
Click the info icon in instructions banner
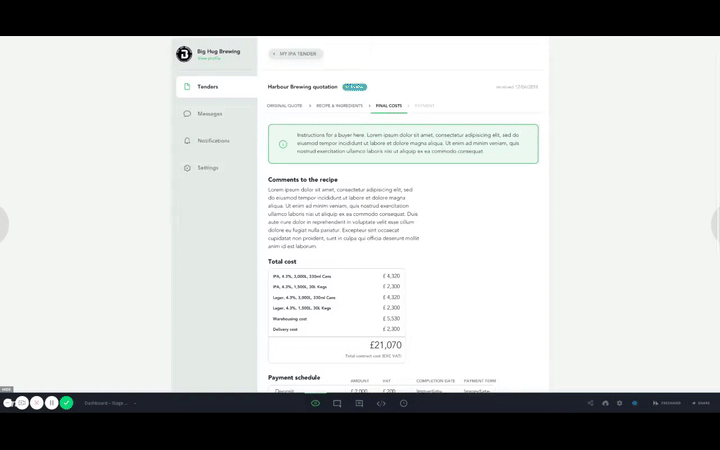pos(283,144)
